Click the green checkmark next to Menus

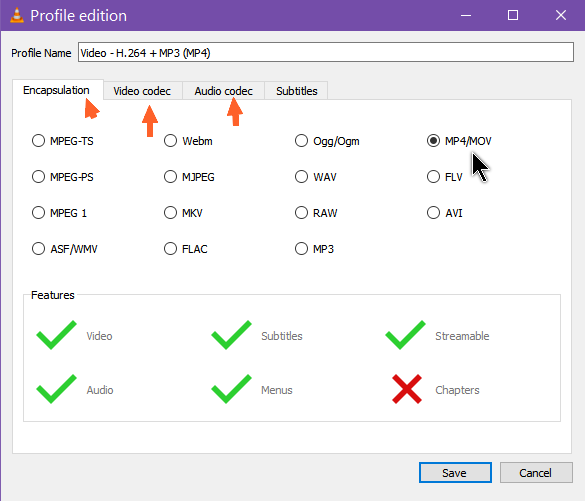(231, 389)
